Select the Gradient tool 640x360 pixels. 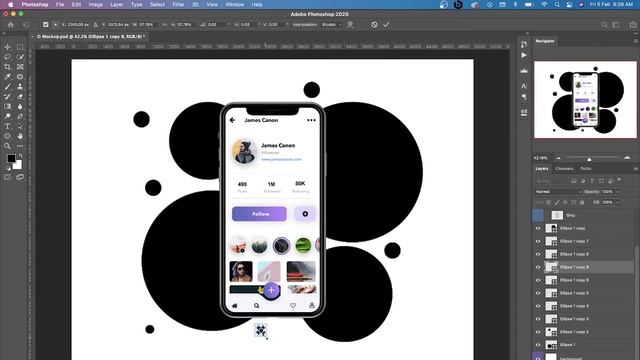[7, 107]
